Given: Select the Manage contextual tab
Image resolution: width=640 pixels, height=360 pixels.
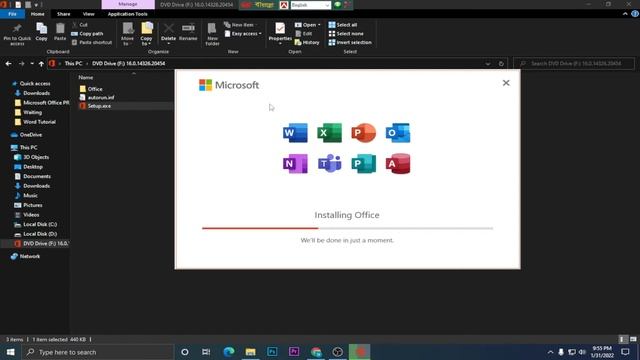Looking at the screenshot, I should click(x=128, y=4).
